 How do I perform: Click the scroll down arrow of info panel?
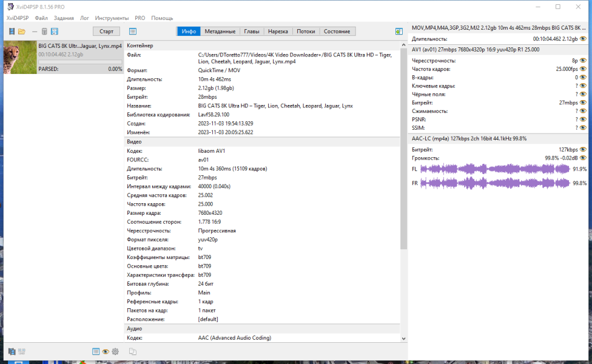[403, 339]
